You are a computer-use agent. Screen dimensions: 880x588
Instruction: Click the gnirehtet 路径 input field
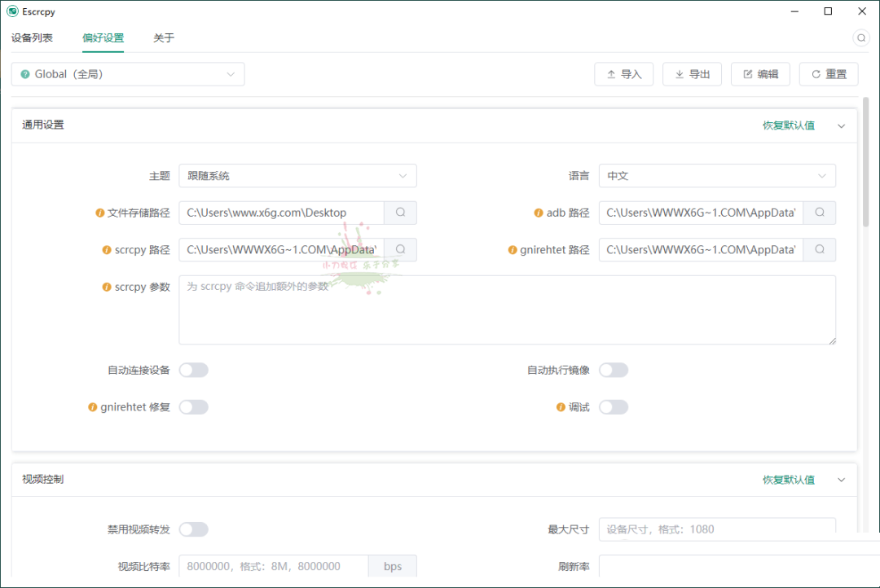701,250
